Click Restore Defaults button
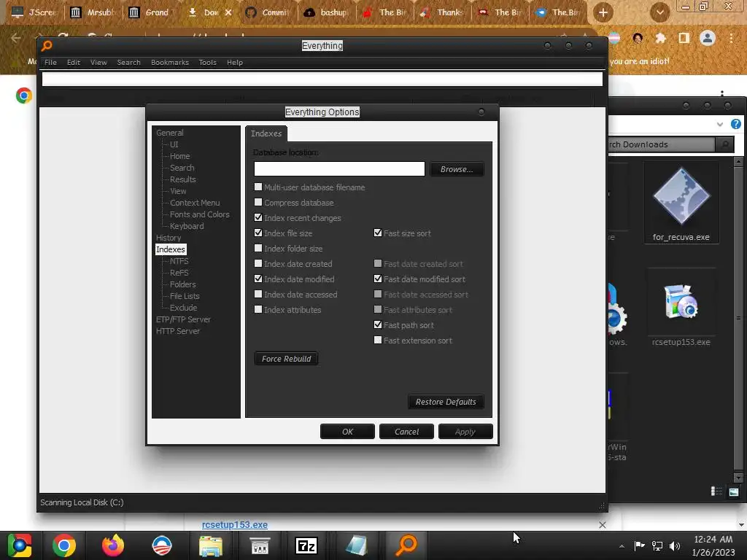 (446, 402)
